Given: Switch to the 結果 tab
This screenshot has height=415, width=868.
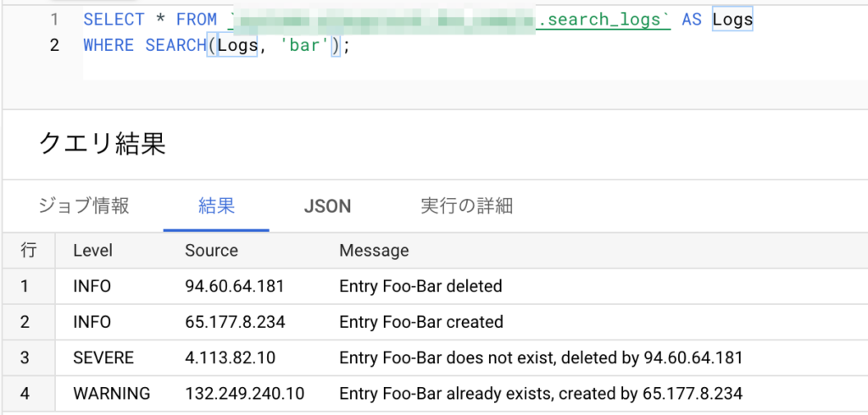Looking at the screenshot, I should click(216, 206).
